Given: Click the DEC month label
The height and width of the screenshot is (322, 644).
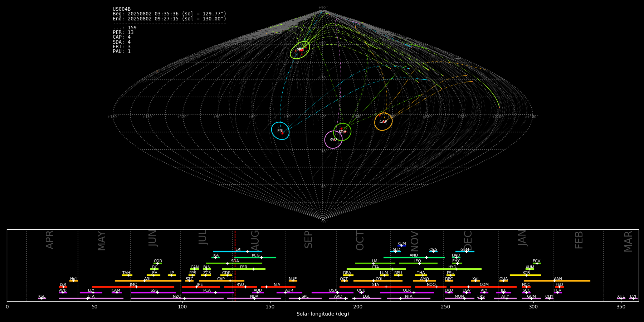Looking at the screenshot, I should [x=468, y=240].
